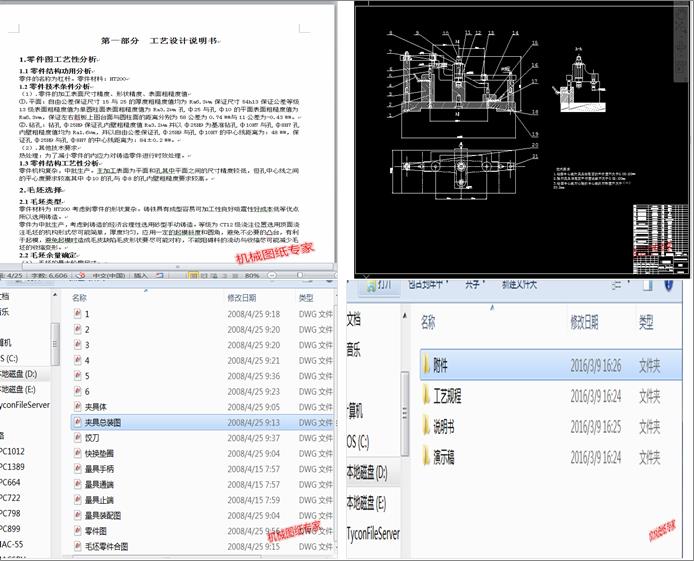Image resolution: width=694 pixels, height=561 pixels.
Task: Select the DWG icon of 快换垫圈
Action: point(77,453)
